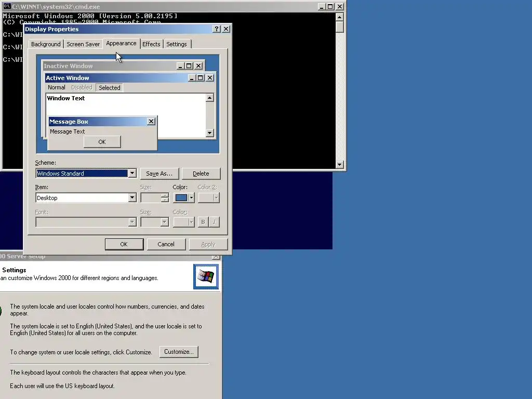Select the Appearance tab
The image size is (532, 399).
(121, 43)
